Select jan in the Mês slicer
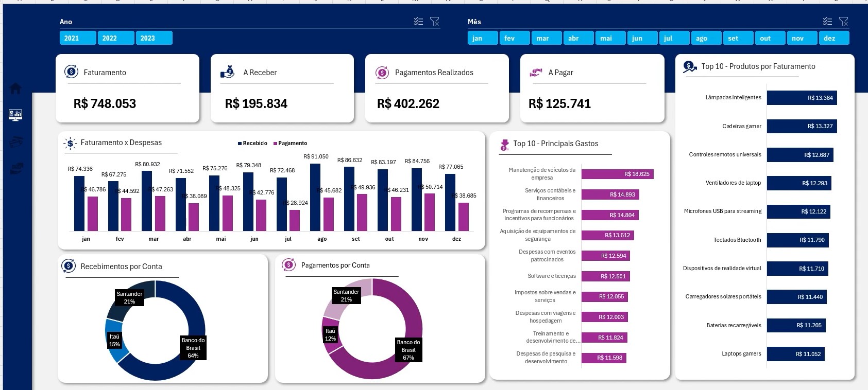 coord(483,38)
